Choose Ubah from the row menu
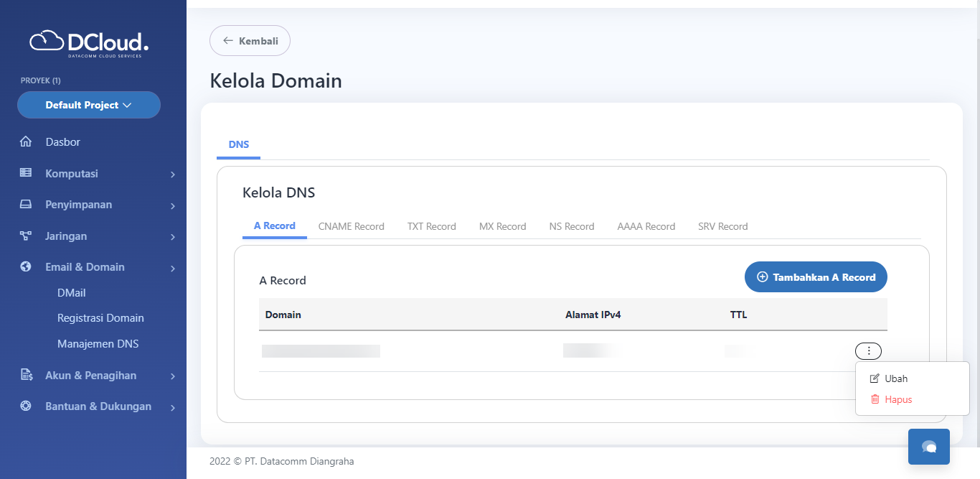 895,378
